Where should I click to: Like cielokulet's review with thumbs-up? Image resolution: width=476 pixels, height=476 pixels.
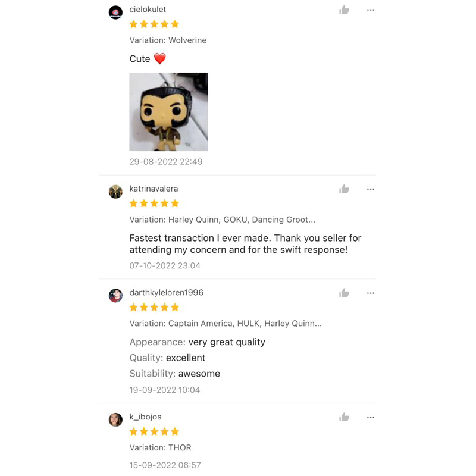click(344, 10)
